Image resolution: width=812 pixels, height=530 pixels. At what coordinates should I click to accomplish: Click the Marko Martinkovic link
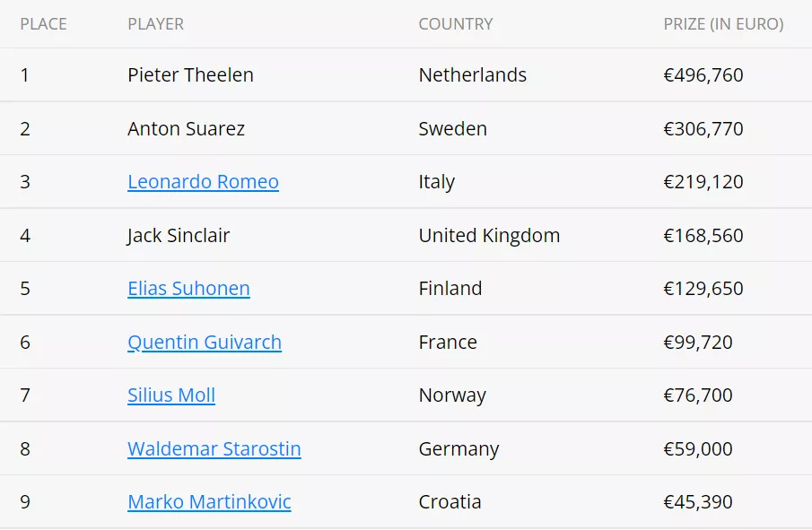tap(209, 502)
